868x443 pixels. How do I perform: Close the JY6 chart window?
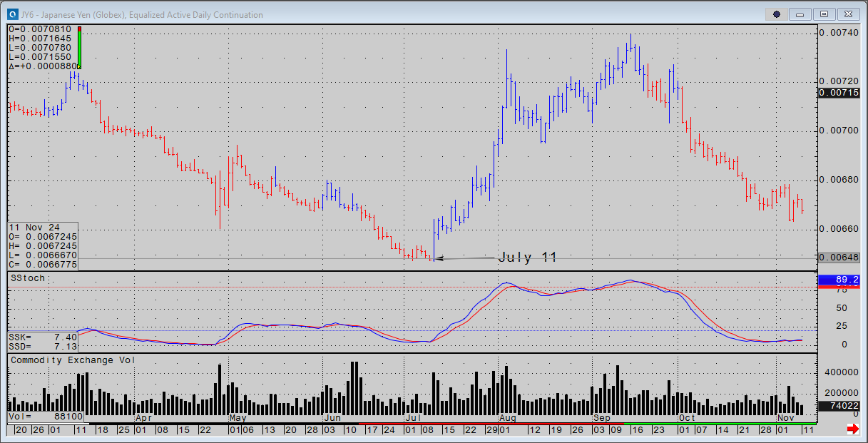pos(847,14)
